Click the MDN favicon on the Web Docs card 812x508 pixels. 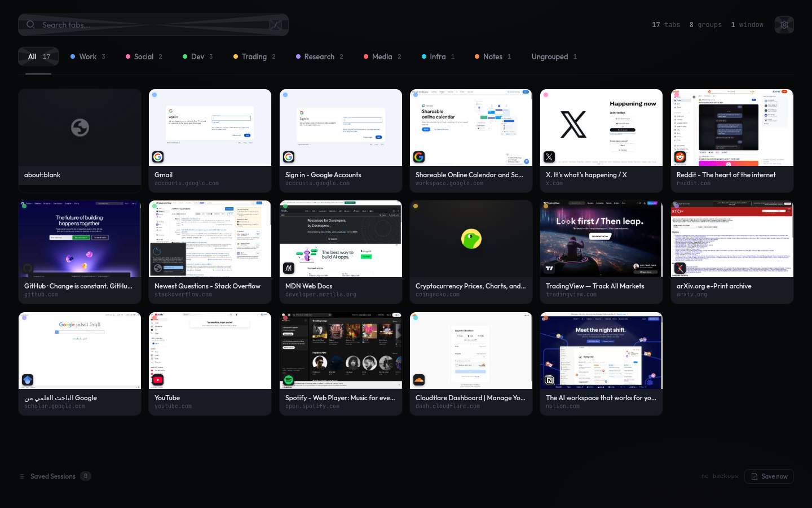(x=289, y=268)
